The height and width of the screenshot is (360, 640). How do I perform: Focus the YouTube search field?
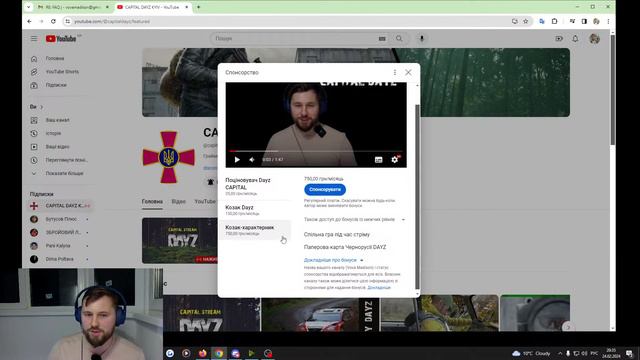click(294, 38)
